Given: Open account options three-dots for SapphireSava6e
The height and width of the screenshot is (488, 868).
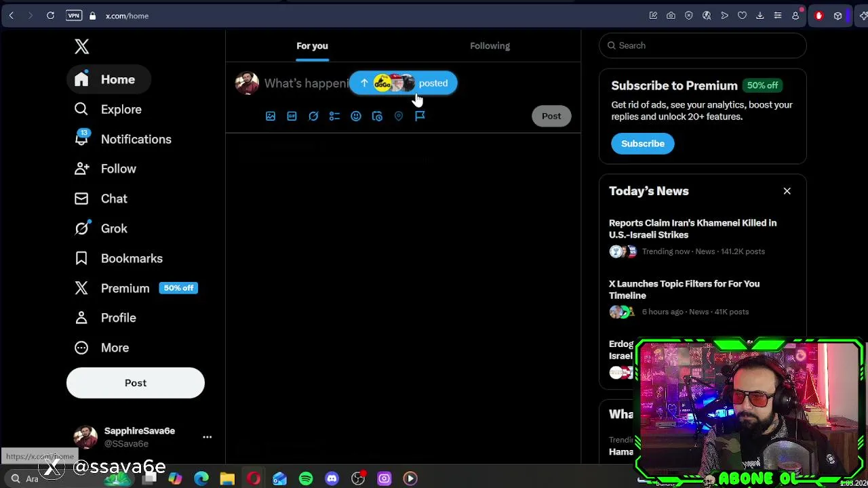Looking at the screenshot, I should [208, 437].
